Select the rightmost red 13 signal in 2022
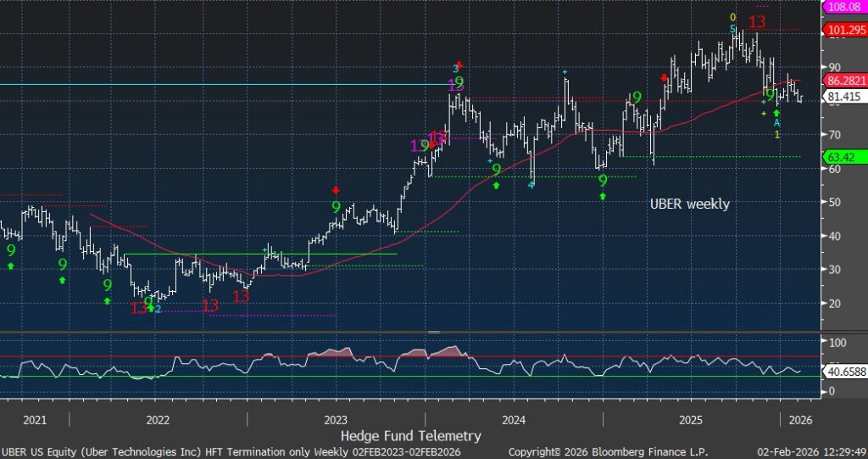The width and height of the screenshot is (868, 459). 242,296
